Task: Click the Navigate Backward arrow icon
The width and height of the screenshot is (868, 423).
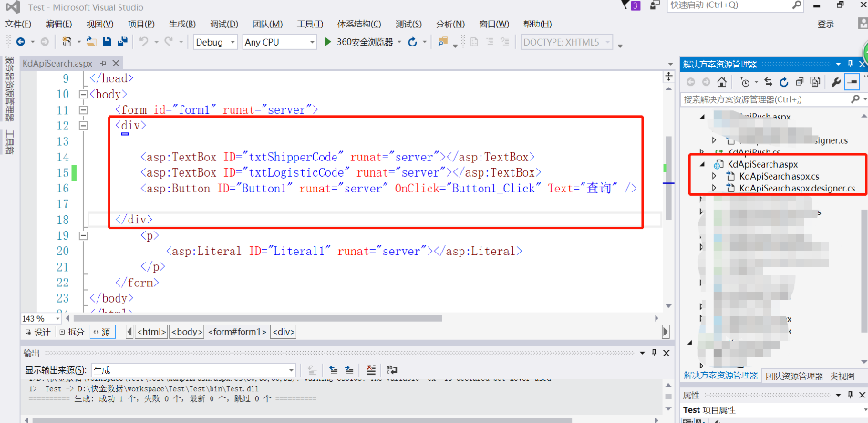Action: point(20,42)
